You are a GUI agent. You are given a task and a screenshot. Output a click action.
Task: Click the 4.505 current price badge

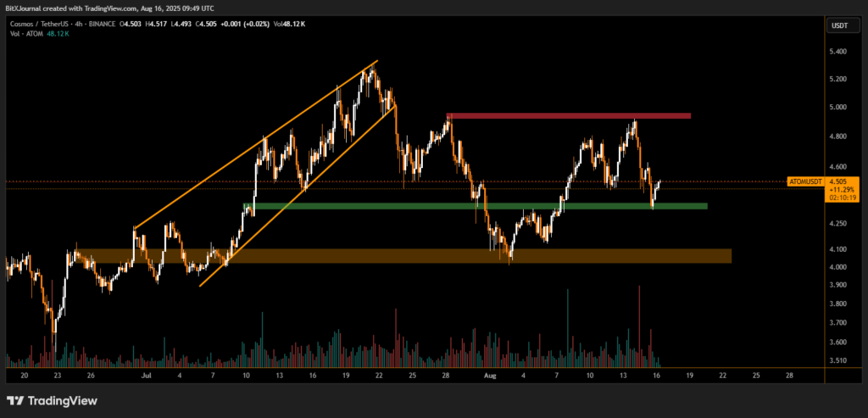[838, 181]
